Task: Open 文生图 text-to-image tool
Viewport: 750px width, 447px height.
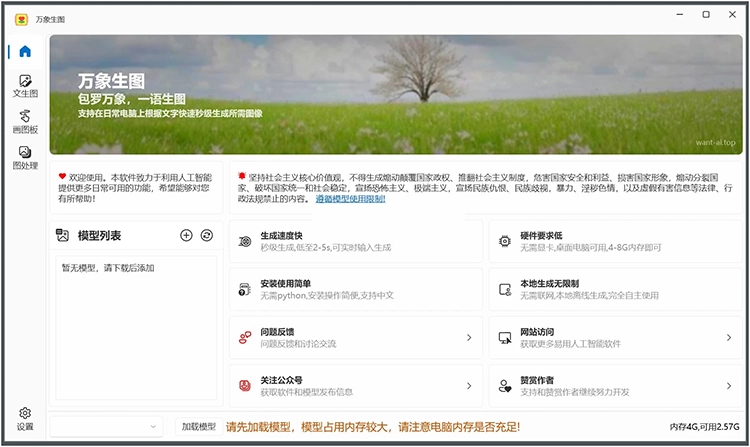Action: pyautogui.click(x=25, y=86)
